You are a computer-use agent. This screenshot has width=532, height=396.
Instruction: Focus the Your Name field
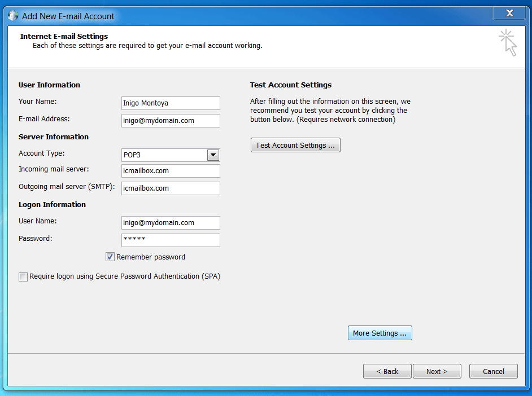pyautogui.click(x=171, y=103)
